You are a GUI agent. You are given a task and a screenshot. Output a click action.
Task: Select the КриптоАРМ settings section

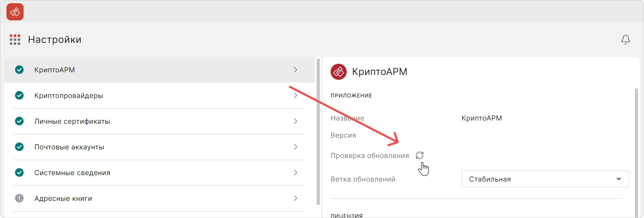[160, 70]
